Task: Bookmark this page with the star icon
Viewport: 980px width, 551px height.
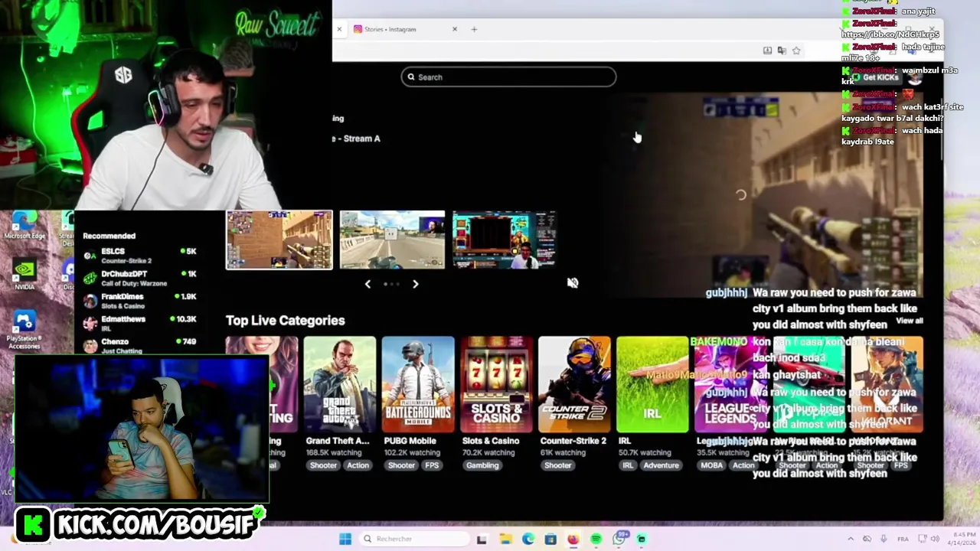Action: tap(796, 51)
